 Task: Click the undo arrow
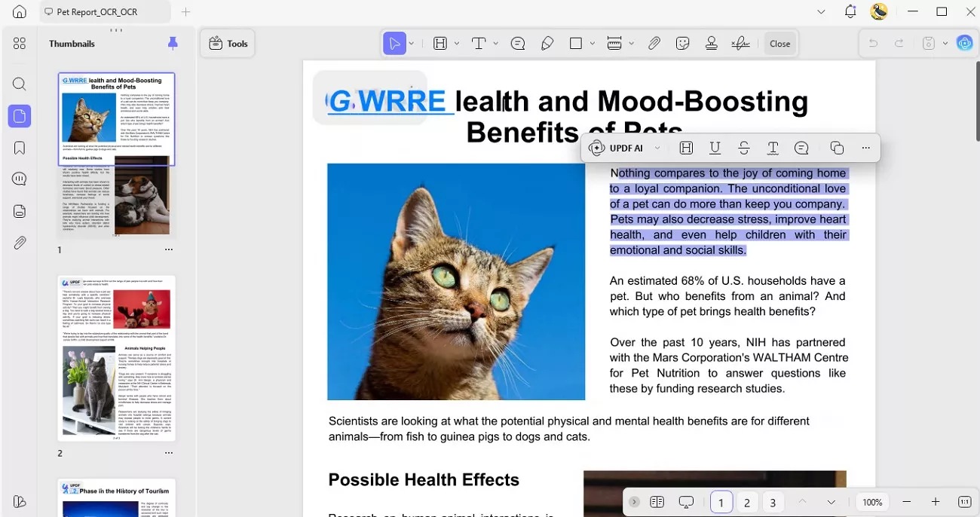pos(873,44)
